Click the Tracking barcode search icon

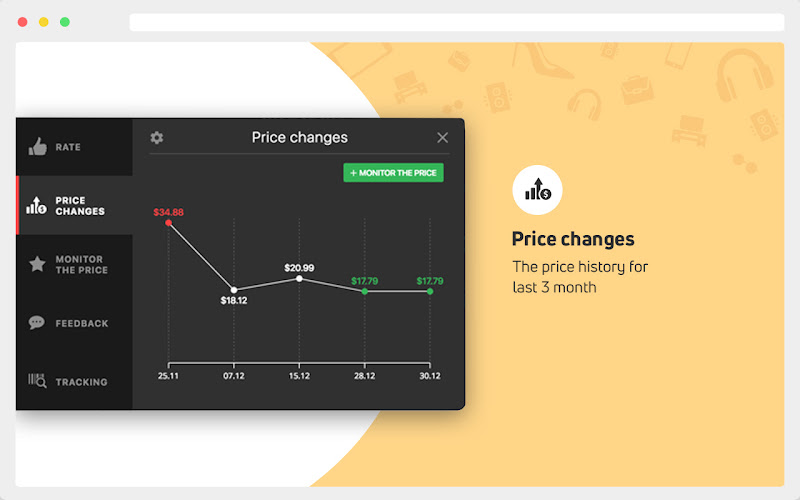[x=37, y=381]
